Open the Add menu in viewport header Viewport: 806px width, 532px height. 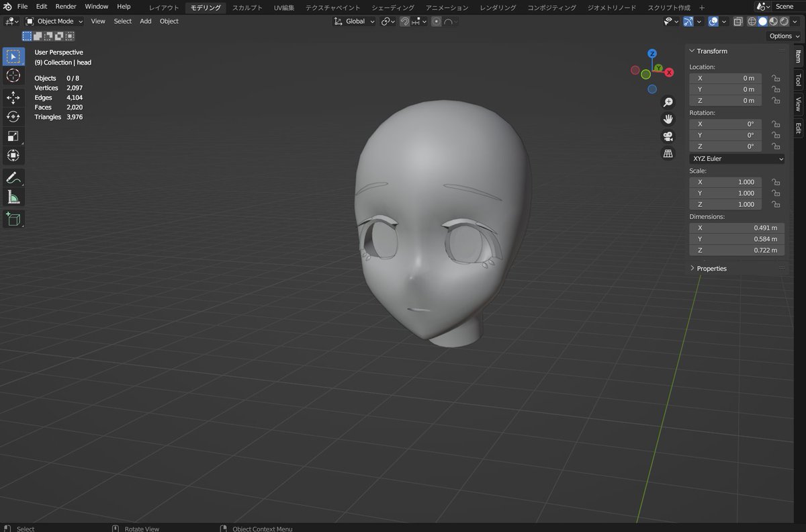(x=146, y=21)
